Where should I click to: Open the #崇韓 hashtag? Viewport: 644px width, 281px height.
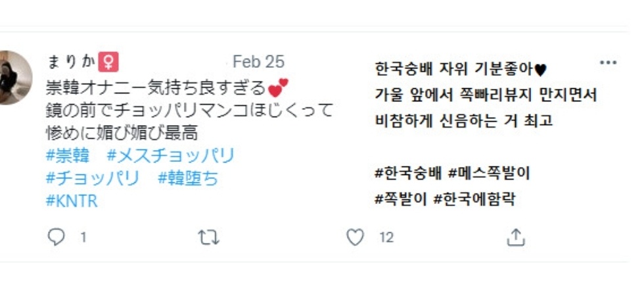pyautogui.click(x=68, y=157)
